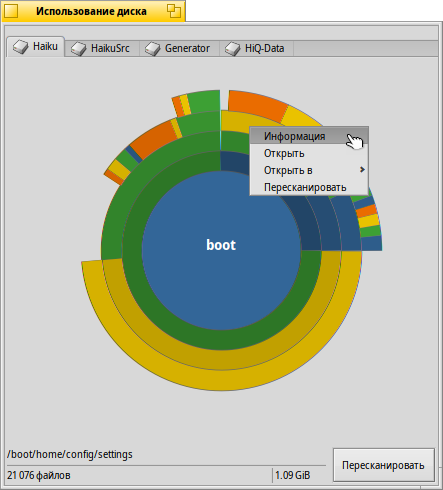443x490 pixels.
Task: Click the window title Использование диска
Action: click(91, 11)
